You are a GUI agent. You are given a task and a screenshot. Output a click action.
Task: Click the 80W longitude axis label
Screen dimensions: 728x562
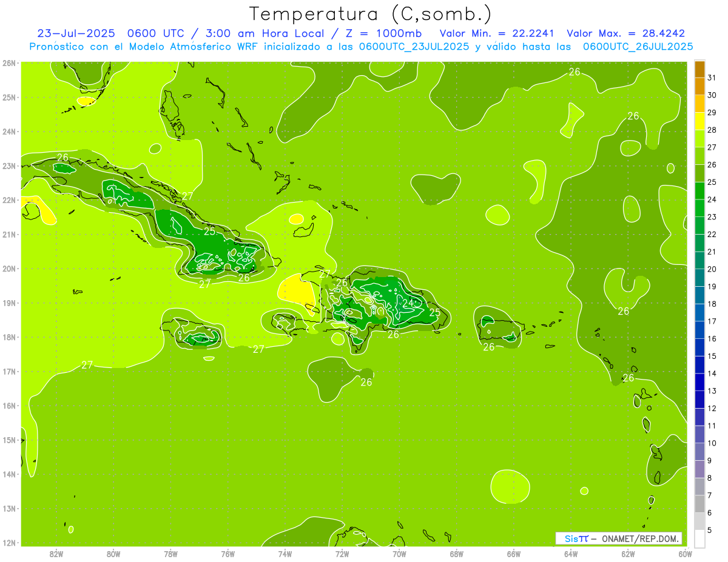(x=113, y=554)
